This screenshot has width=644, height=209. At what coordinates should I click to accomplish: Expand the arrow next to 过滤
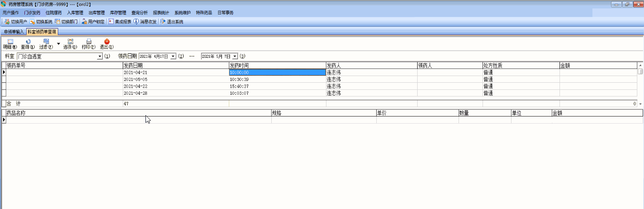click(x=58, y=44)
